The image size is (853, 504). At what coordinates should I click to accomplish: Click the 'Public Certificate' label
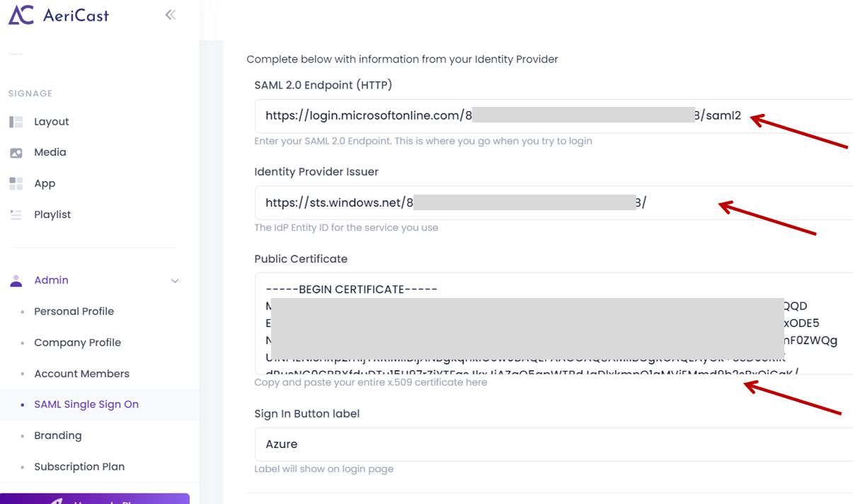[x=301, y=259]
